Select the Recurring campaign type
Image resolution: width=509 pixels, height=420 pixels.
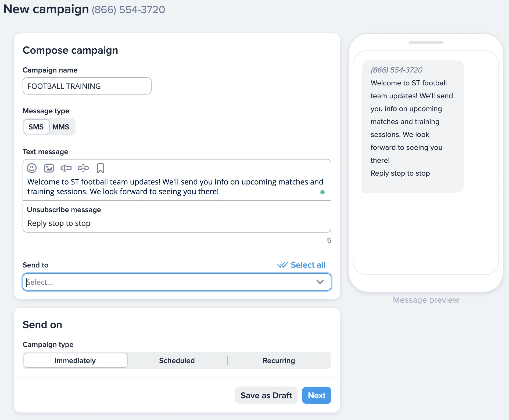pyautogui.click(x=279, y=360)
